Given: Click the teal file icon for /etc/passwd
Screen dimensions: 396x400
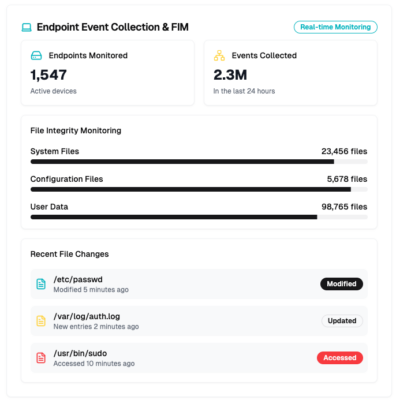Looking at the screenshot, I should [x=41, y=284].
